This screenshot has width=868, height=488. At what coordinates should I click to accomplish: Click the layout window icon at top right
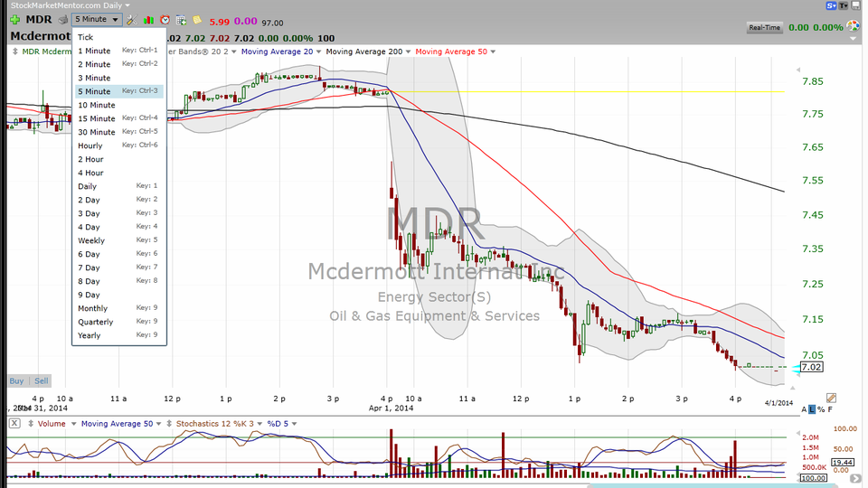pyautogui.click(x=856, y=5)
